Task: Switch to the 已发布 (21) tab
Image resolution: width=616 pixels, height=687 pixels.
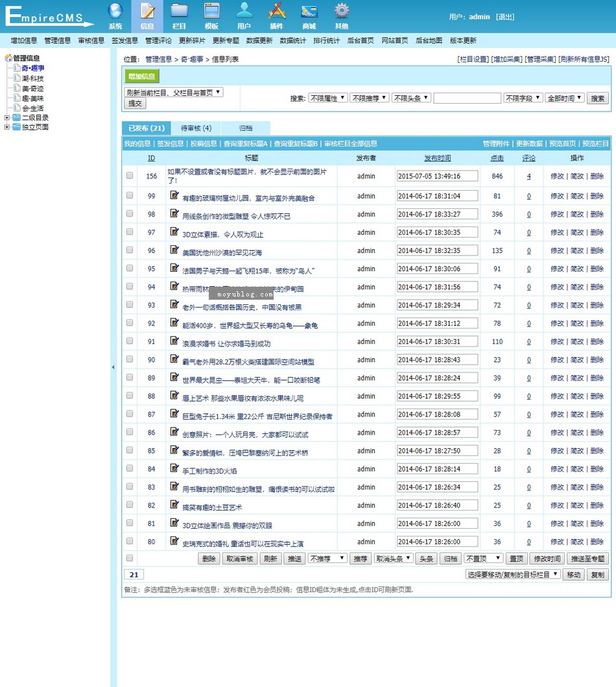Action: [x=147, y=128]
